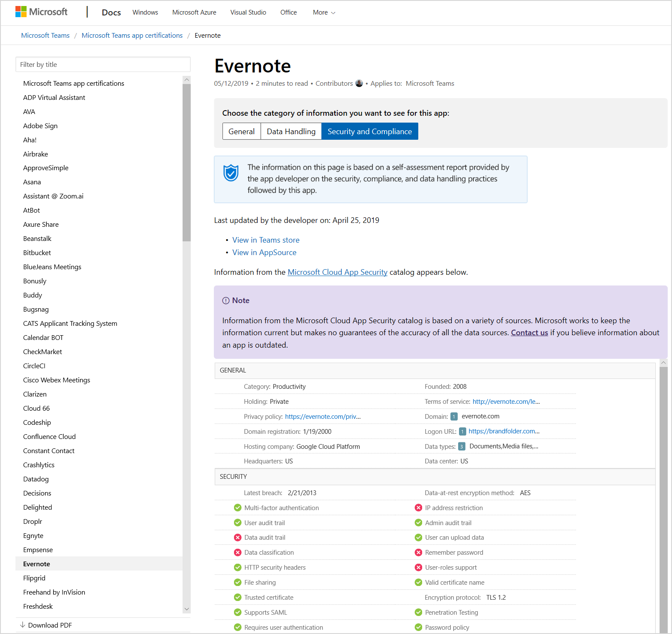
Task: Click the Note info circle icon
Action: pos(226,300)
